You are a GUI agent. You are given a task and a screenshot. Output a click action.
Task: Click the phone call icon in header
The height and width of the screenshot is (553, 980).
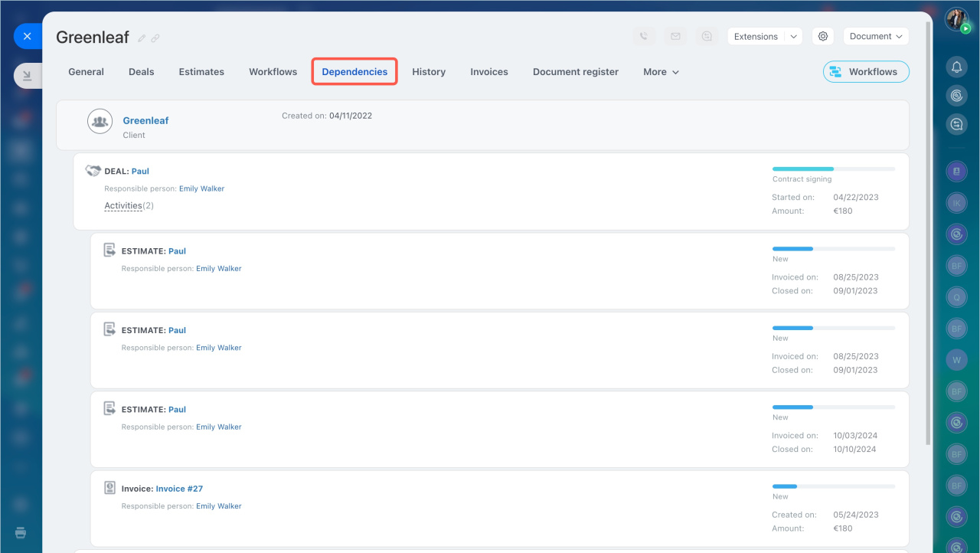644,36
